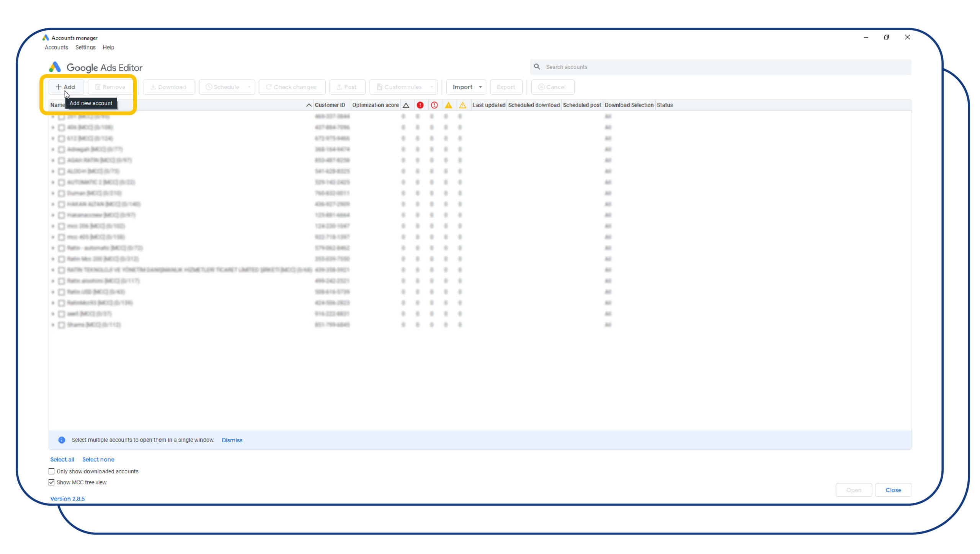980x554 pixels.
Task: Click the Dismiss link in the banner
Action: 232,440
